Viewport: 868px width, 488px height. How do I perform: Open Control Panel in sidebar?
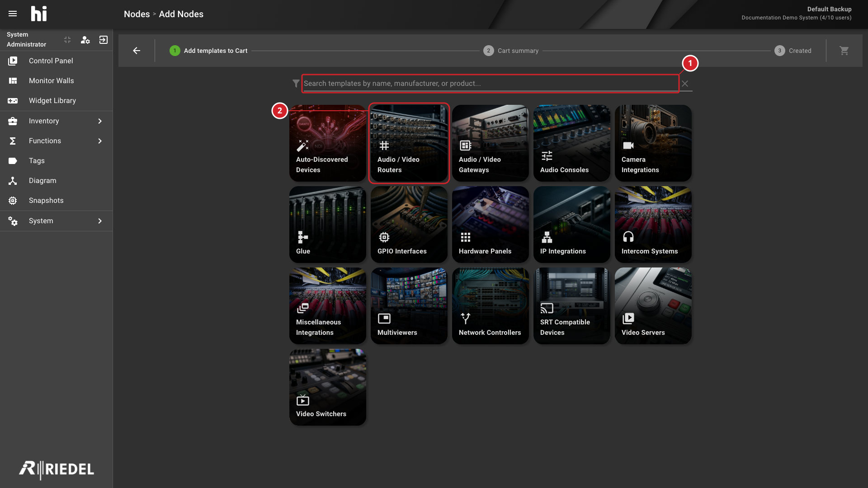click(x=56, y=61)
